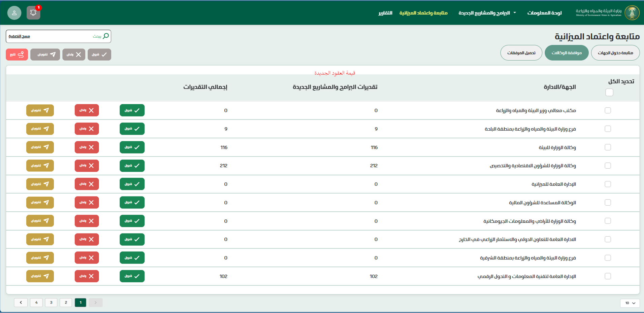Open the لوحة المعلومات menu item
This screenshot has height=313, width=644.
pos(544,13)
